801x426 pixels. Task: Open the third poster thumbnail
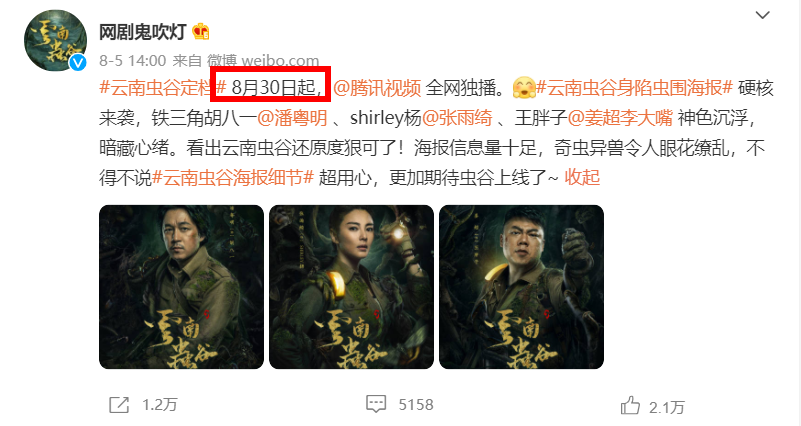click(522, 287)
